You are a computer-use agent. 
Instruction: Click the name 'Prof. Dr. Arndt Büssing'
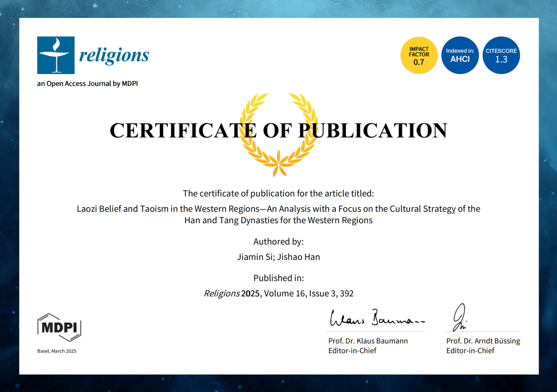point(483,341)
